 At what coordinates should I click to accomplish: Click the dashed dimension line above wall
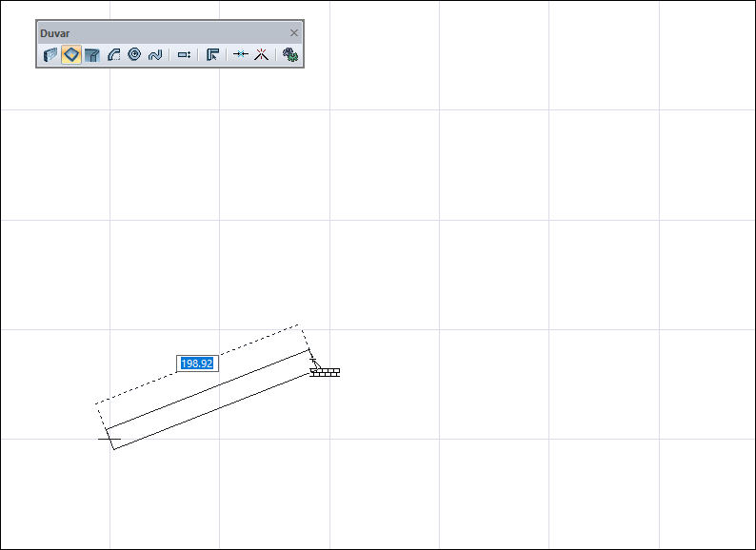[x=197, y=363]
